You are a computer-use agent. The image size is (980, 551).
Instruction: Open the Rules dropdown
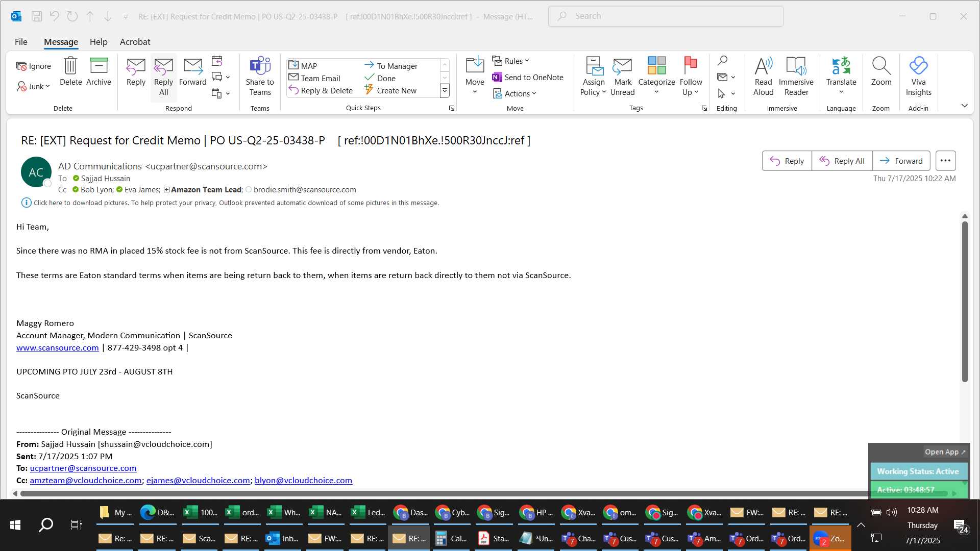pos(511,61)
